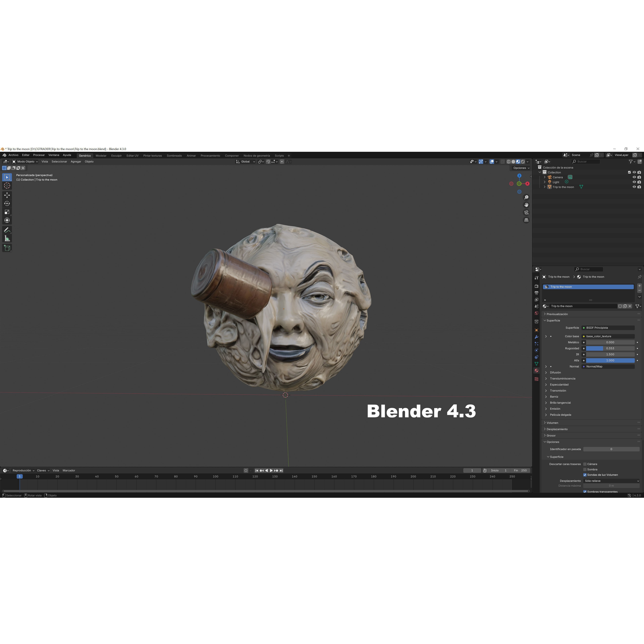This screenshot has width=644, height=644.
Task: Switch to Modelar workspace tab
Action: [101, 156]
